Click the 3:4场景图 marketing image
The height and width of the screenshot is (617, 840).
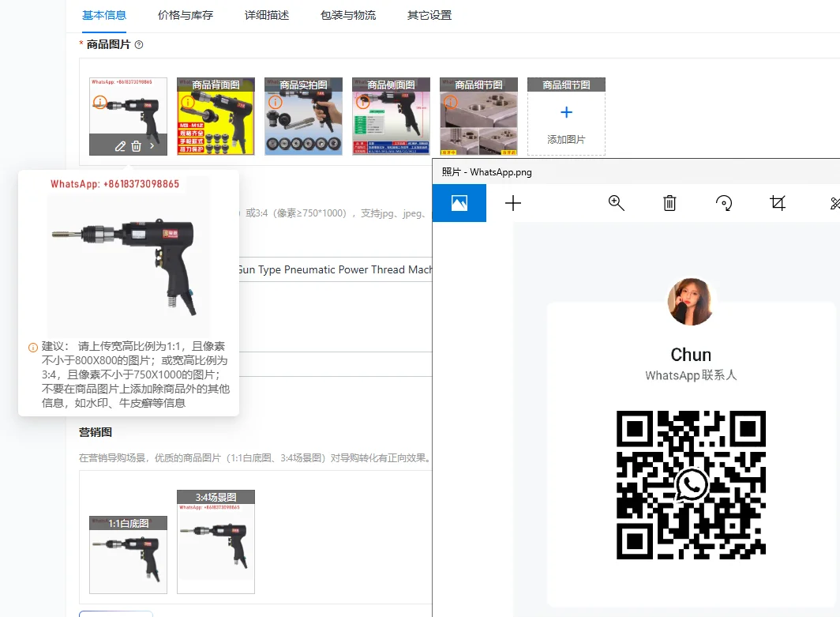pyautogui.click(x=216, y=541)
